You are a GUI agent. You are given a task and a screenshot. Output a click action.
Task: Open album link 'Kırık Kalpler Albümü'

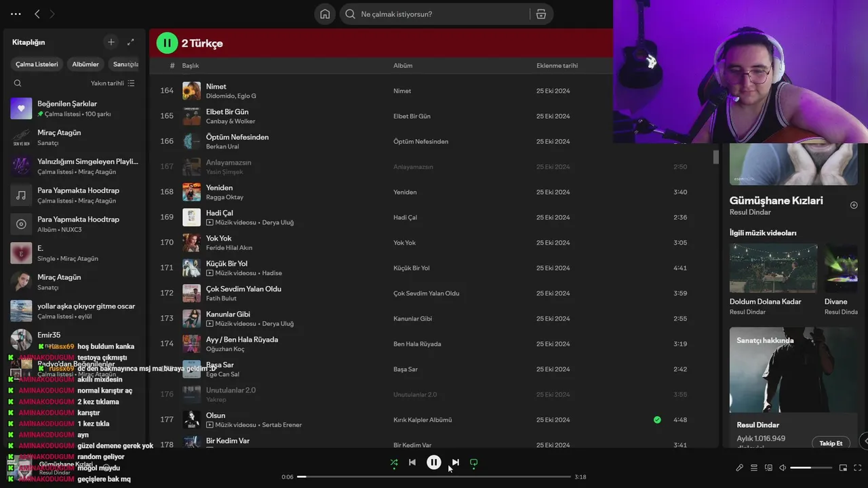(422, 420)
